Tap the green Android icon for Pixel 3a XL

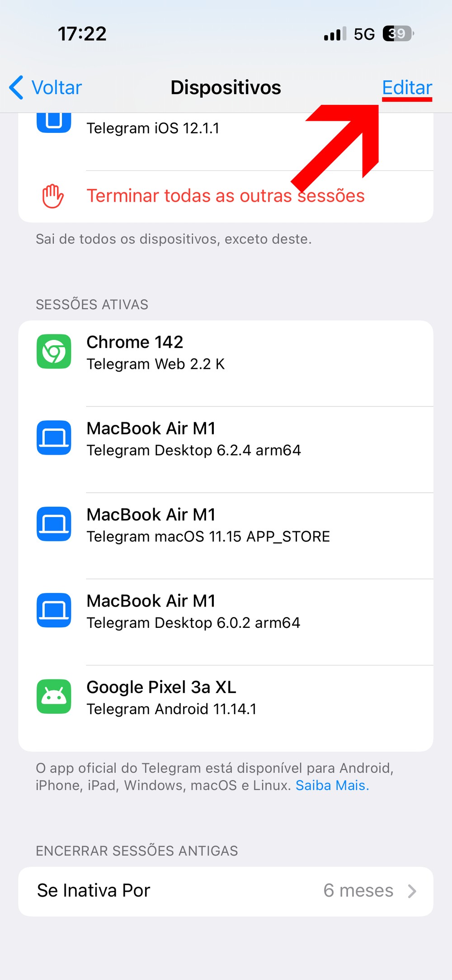point(54,697)
